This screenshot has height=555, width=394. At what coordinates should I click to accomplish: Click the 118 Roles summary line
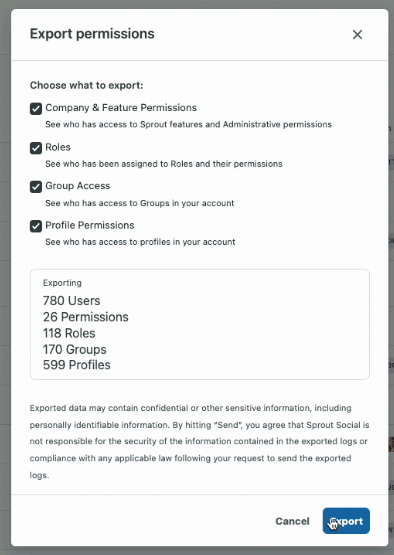click(69, 333)
